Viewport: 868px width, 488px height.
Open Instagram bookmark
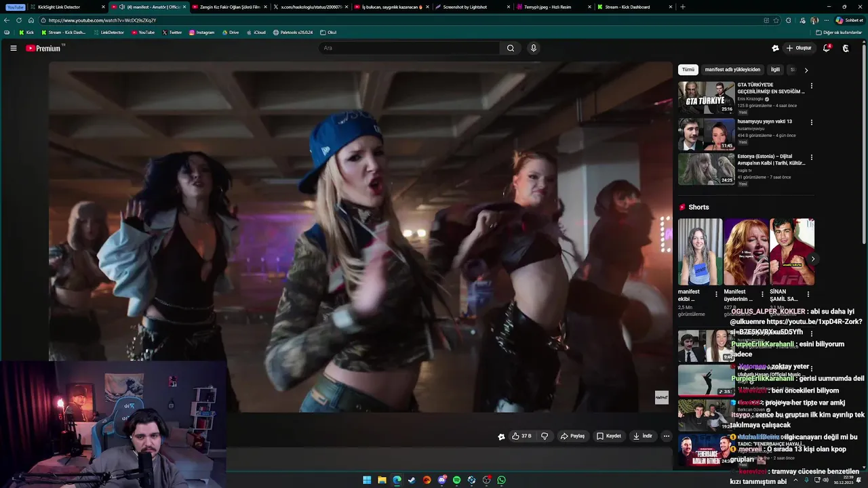[x=202, y=33]
